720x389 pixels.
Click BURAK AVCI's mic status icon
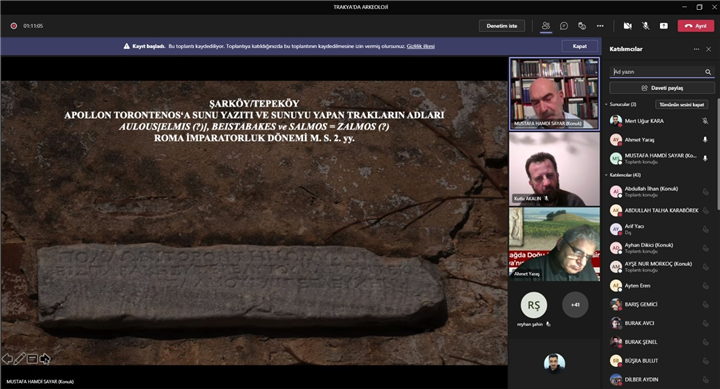click(x=705, y=323)
